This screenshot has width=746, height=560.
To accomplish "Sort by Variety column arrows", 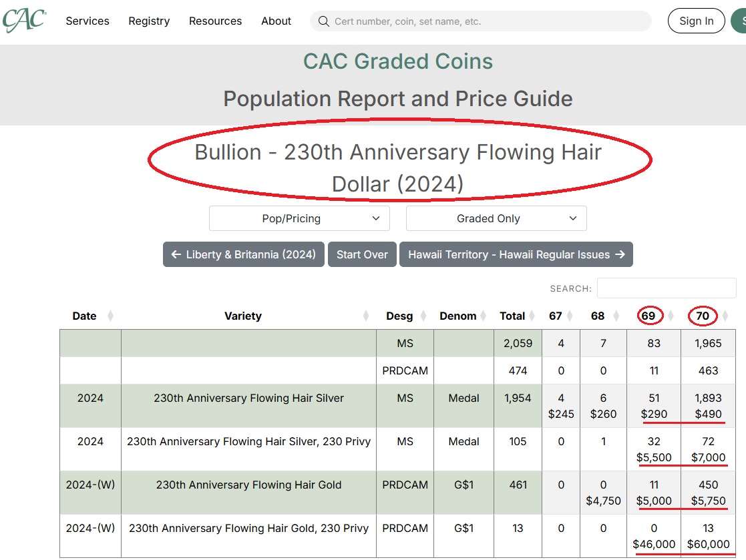I will pyautogui.click(x=366, y=316).
